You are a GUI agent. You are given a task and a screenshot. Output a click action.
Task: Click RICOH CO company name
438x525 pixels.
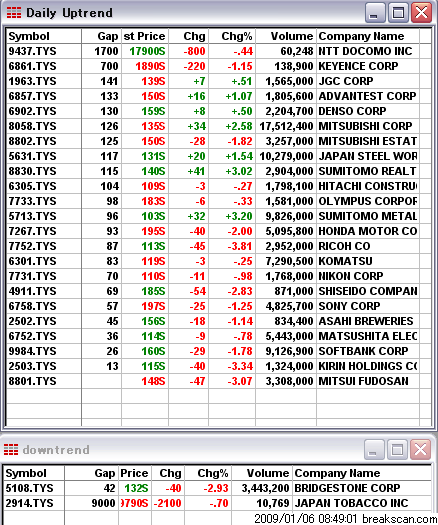(x=344, y=246)
